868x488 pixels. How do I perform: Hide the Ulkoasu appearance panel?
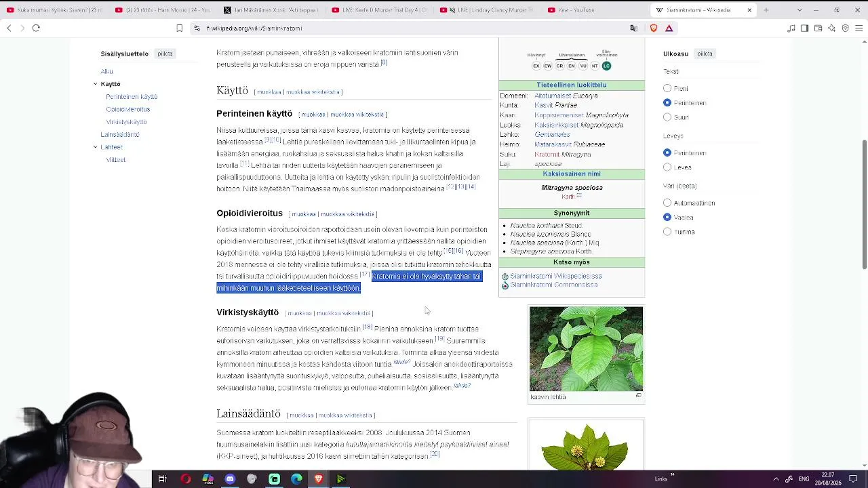pyautogui.click(x=705, y=54)
